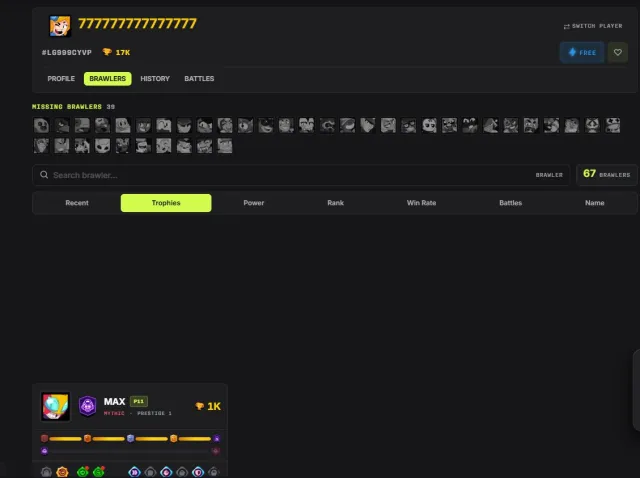Click the 67 Brawlers counter
This screenshot has width=640, height=478.
[607, 174]
